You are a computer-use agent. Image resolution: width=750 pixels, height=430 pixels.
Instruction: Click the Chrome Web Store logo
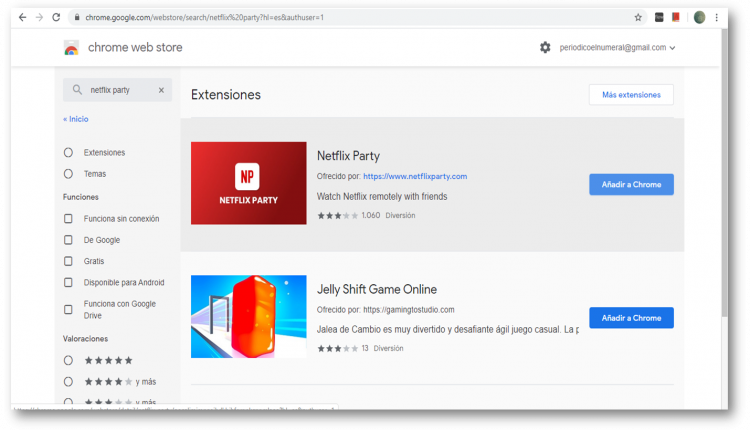(71, 48)
